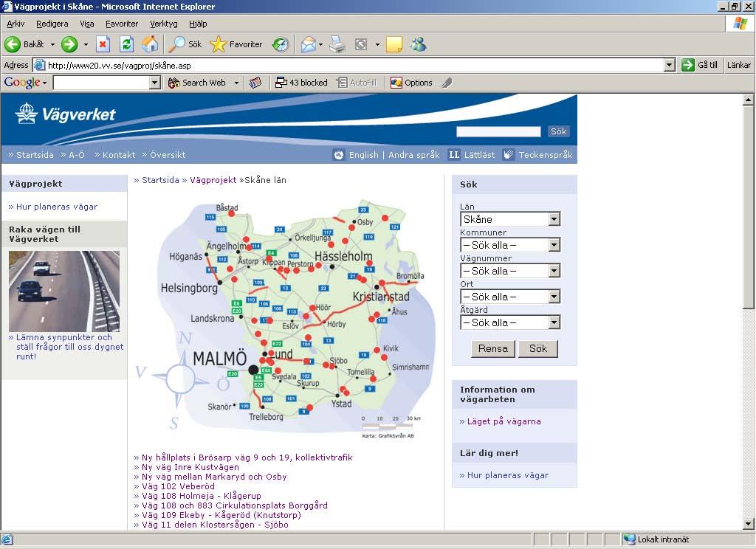The height and width of the screenshot is (549, 756).
Task: Open the Arkiv menu
Action: [16, 24]
